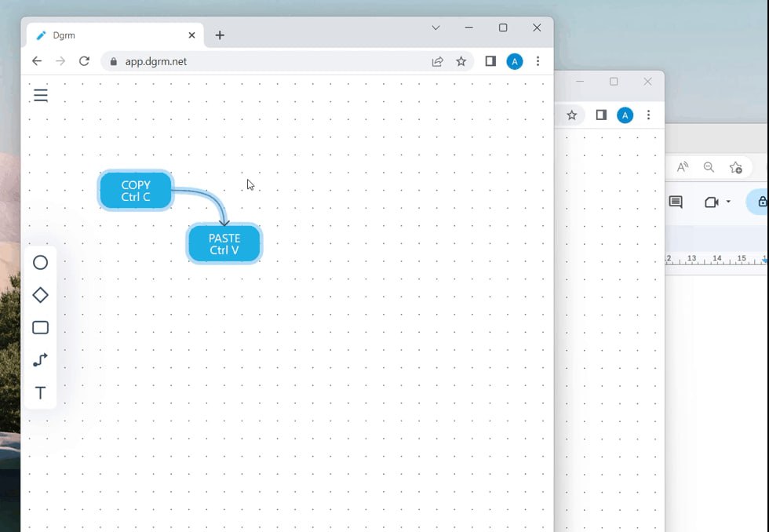Click the curved arrow connector between shapes
The height and width of the screenshot is (532, 769).
[211, 199]
